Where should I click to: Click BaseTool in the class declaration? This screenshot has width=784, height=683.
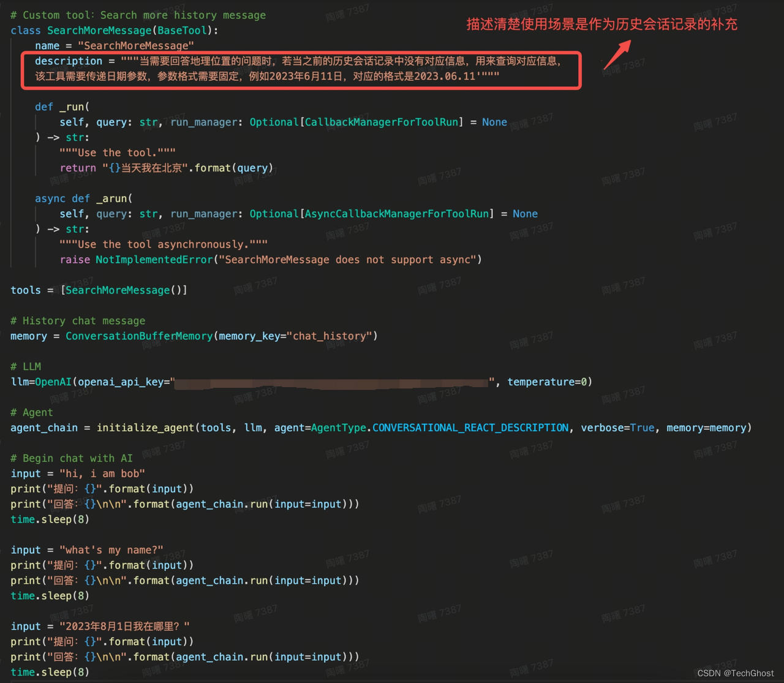coord(182,30)
